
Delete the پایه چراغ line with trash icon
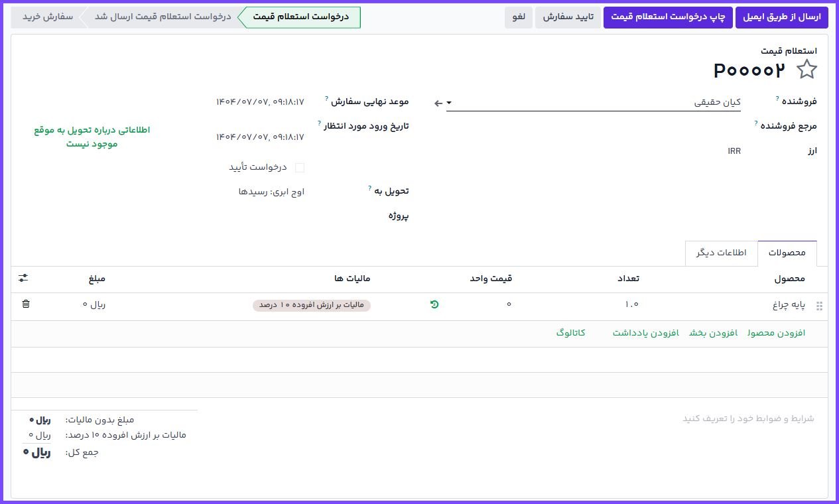26,304
